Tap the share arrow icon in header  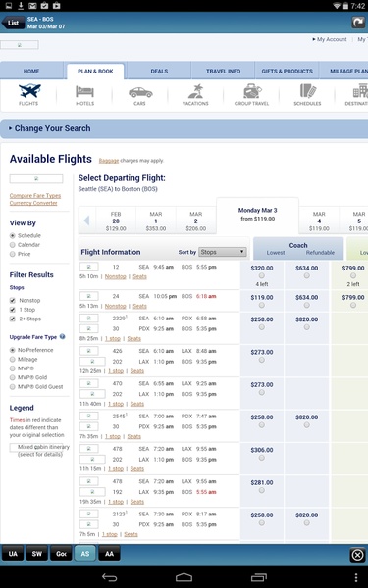click(358, 23)
